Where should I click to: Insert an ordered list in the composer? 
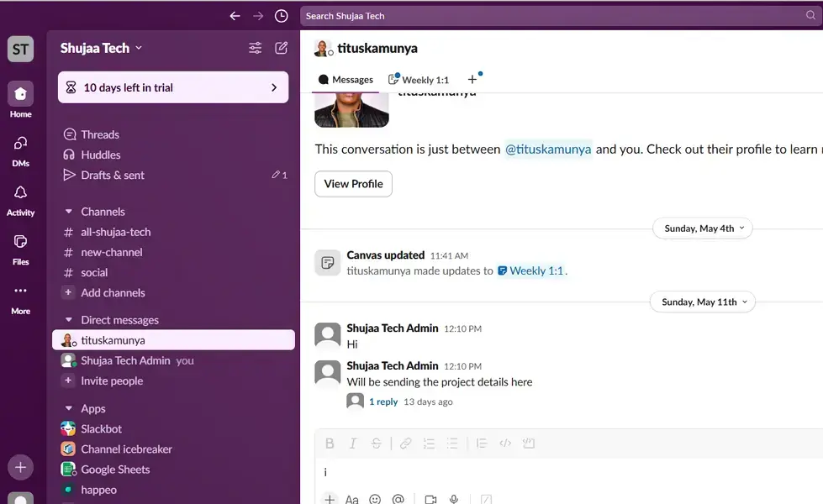point(429,444)
